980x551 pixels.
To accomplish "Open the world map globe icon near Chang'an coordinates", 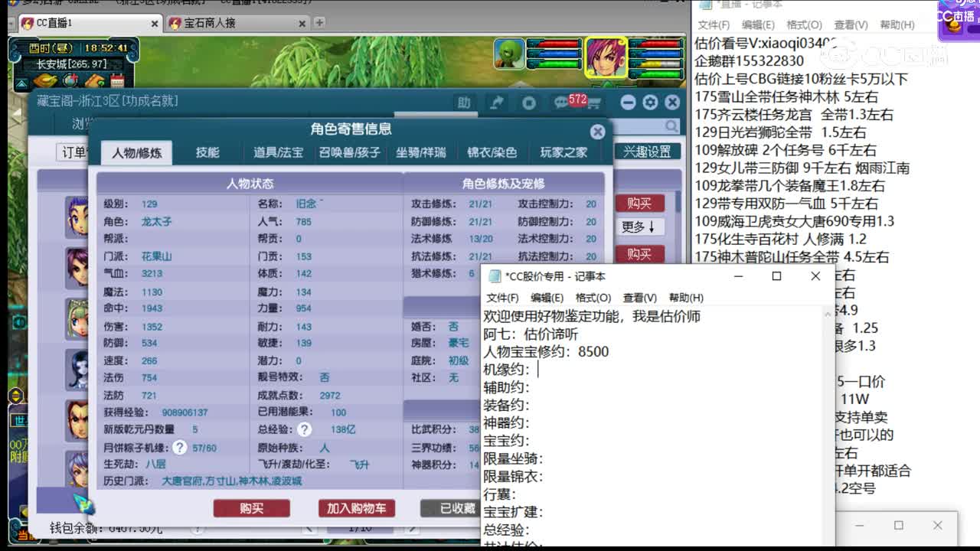I will coord(70,80).
